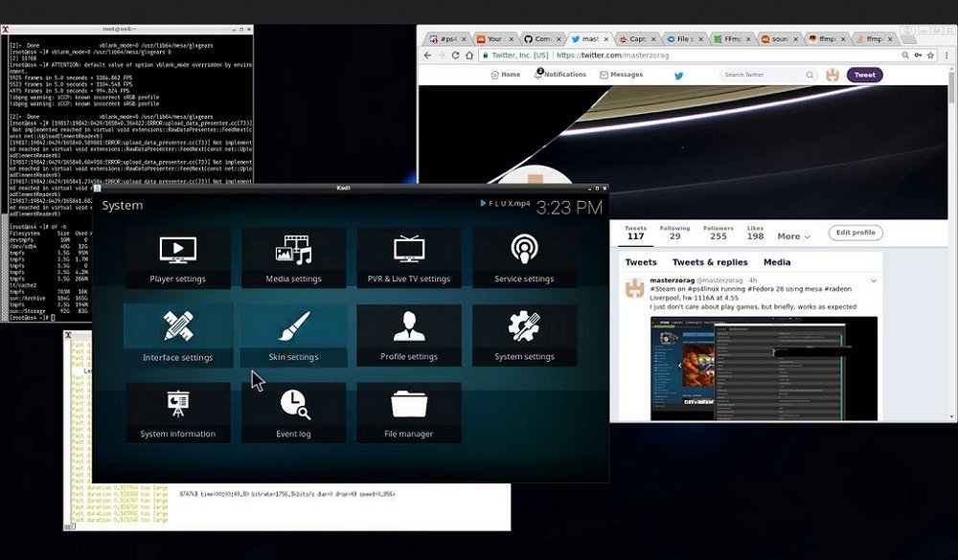
Task: Switch to the GitHub 'Com' Chrome tab
Action: (x=543, y=38)
